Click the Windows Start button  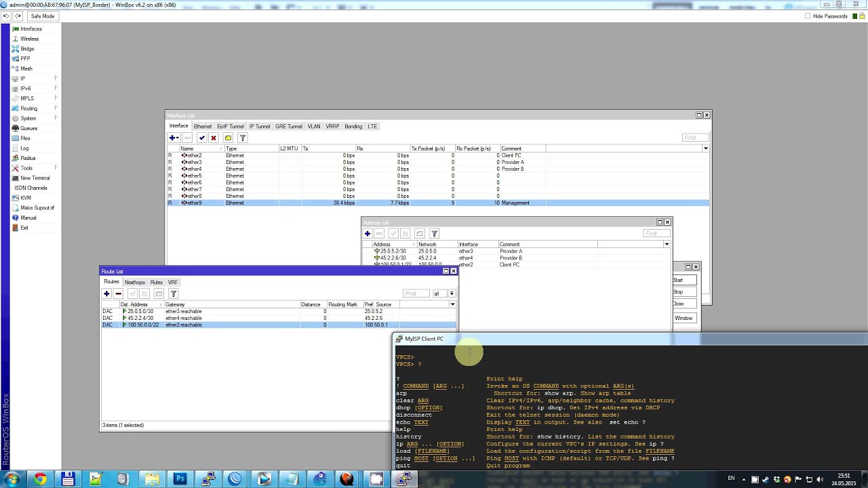click(x=12, y=479)
